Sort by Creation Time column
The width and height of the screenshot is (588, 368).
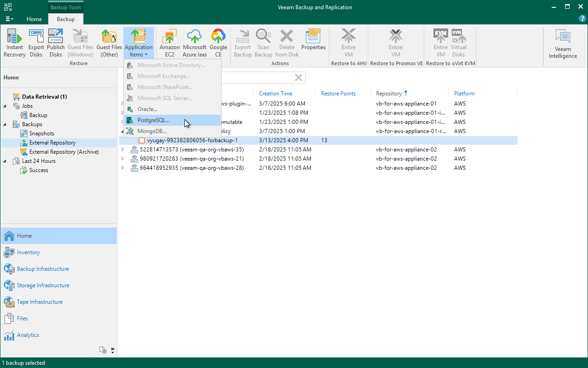tap(276, 94)
